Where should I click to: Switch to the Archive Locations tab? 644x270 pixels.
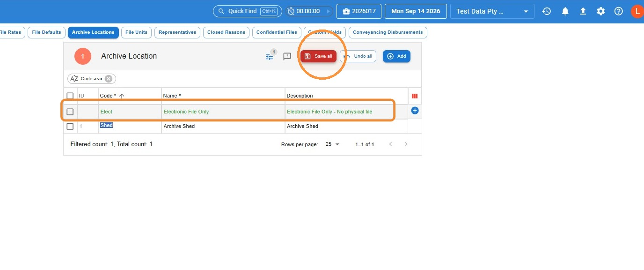click(x=93, y=32)
